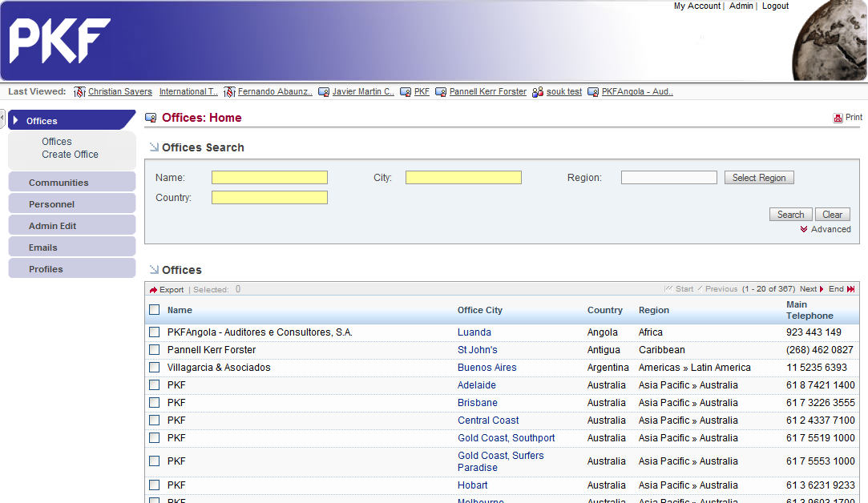Click the (1 - 20 of 367) page count

click(x=769, y=289)
